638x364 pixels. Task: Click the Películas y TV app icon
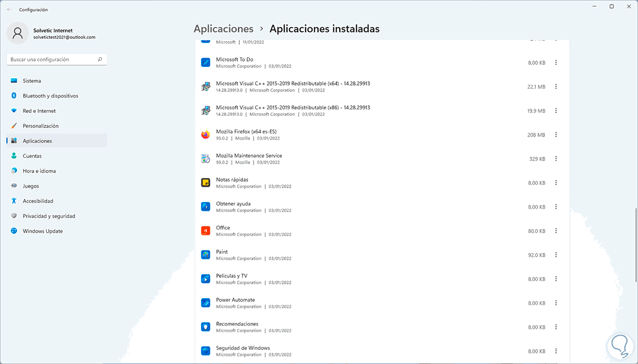(x=206, y=278)
